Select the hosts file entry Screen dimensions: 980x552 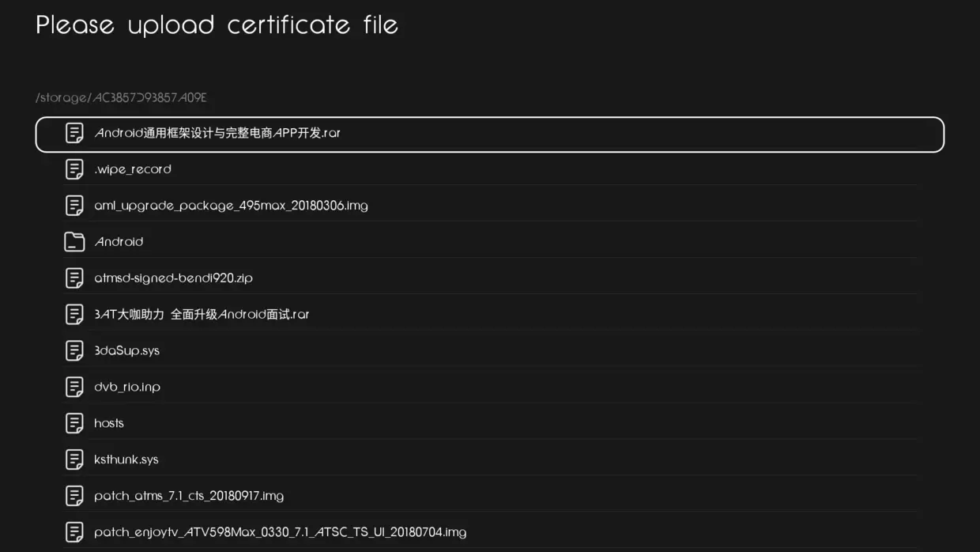[x=490, y=423]
